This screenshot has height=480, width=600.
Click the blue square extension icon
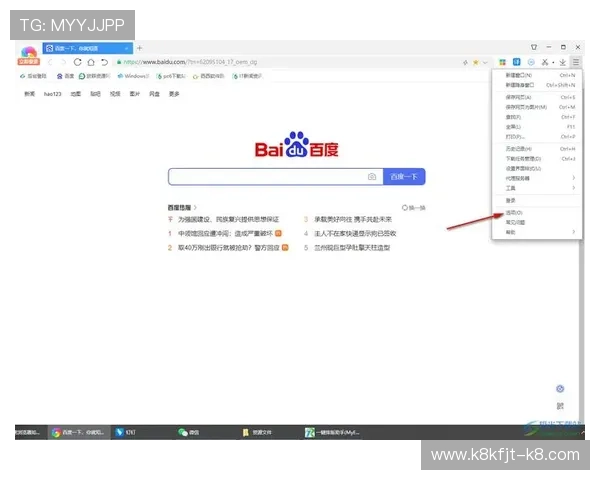pyautogui.click(x=517, y=62)
